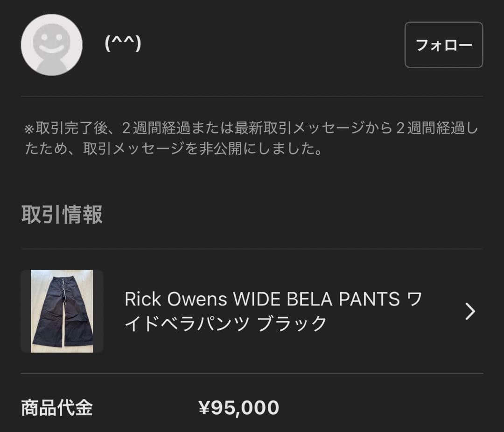Follow the user (^^)
This screenshot has width=504, height=432.
pos(443,45)
